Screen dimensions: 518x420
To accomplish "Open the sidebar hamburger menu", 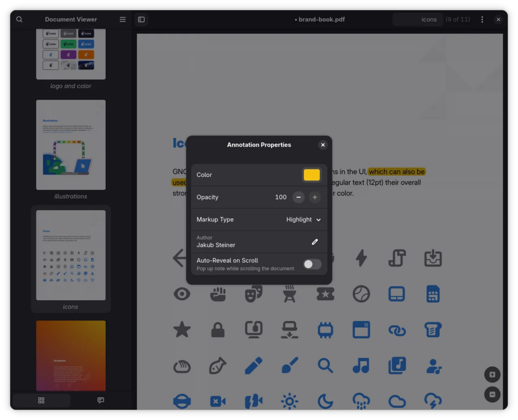I will (x=122, y=19).
